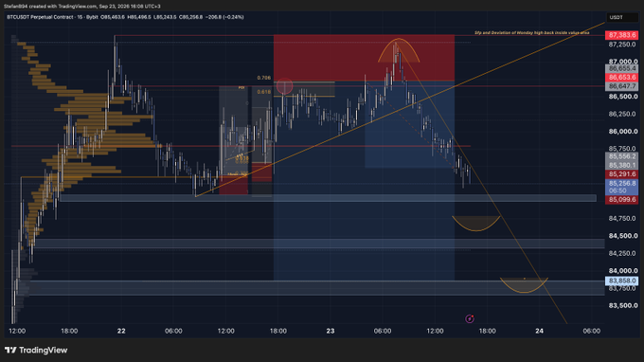Click the 84,250.0 price axis label
This screenshot has width=644, height=362.
tap(622, 253)
